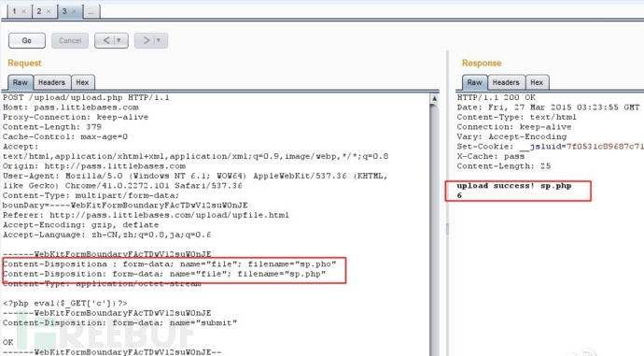This screenshot has height=356, width=644.
Task: Click the line with filename="sp.pho"
Action: pyautogui.click(x=170, y=263)
